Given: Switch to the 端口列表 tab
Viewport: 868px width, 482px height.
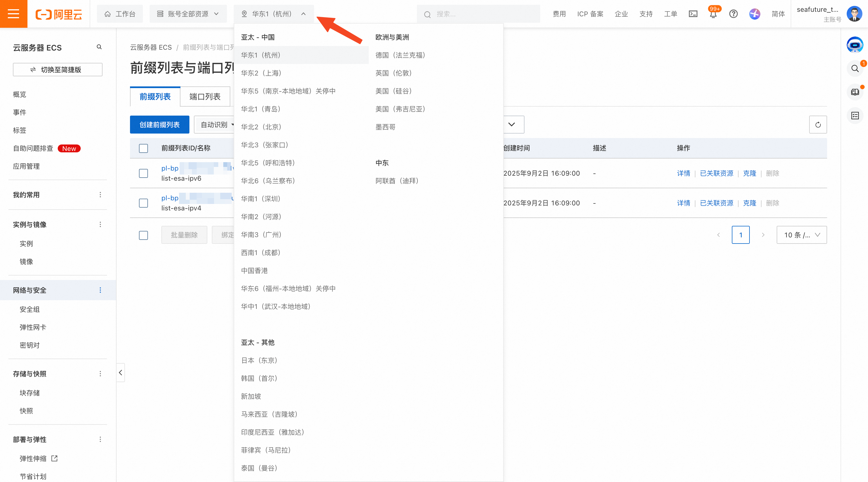Looking at the screenshot, I should pos(205,97).
